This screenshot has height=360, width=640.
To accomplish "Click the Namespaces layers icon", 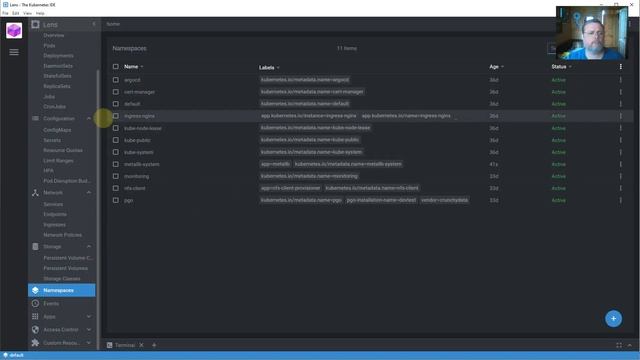I will [x=36, y=290].
